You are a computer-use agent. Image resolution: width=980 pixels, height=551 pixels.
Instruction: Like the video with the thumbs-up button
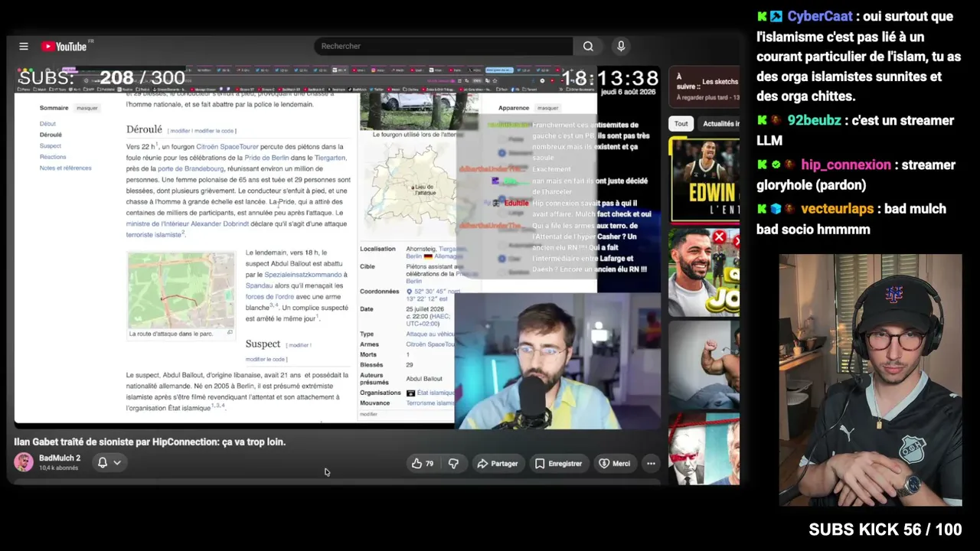(423, 463)
